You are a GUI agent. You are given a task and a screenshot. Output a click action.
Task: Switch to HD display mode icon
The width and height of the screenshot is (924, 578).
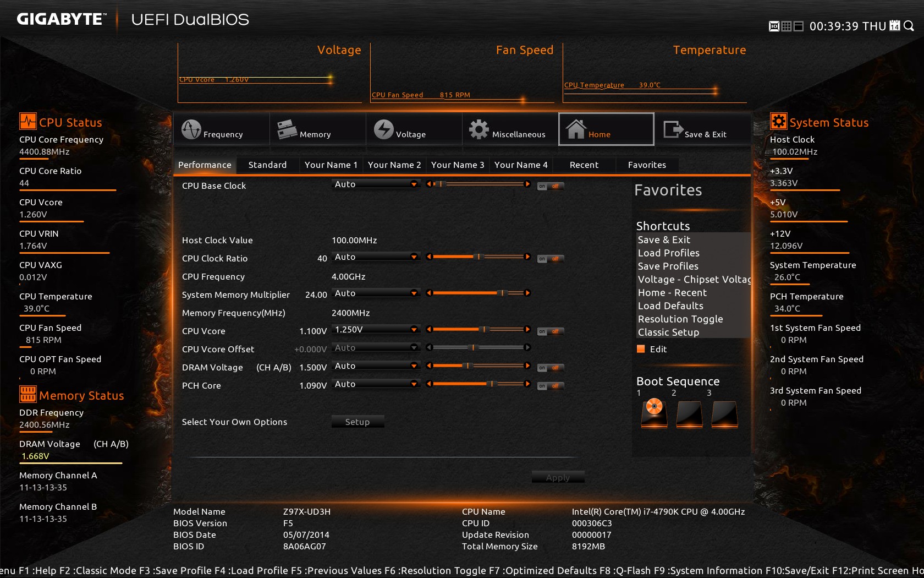pyautogui.click(x=774, y=26)
